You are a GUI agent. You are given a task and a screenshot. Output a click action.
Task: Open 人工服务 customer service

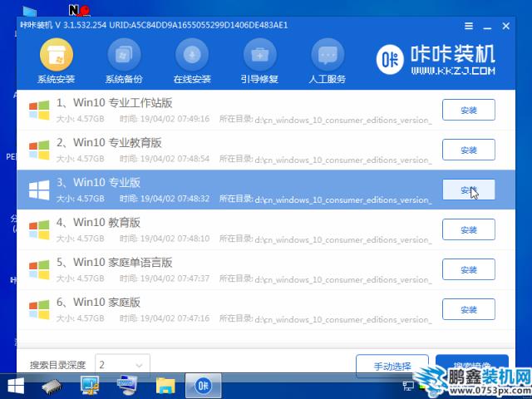(x=328, y=62)
